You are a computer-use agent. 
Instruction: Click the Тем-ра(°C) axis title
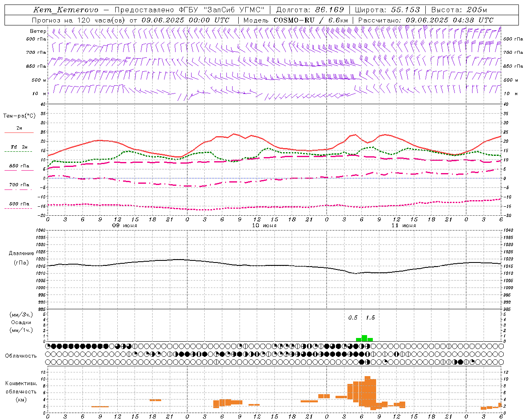pyautogui.click(x=19, y=116)
